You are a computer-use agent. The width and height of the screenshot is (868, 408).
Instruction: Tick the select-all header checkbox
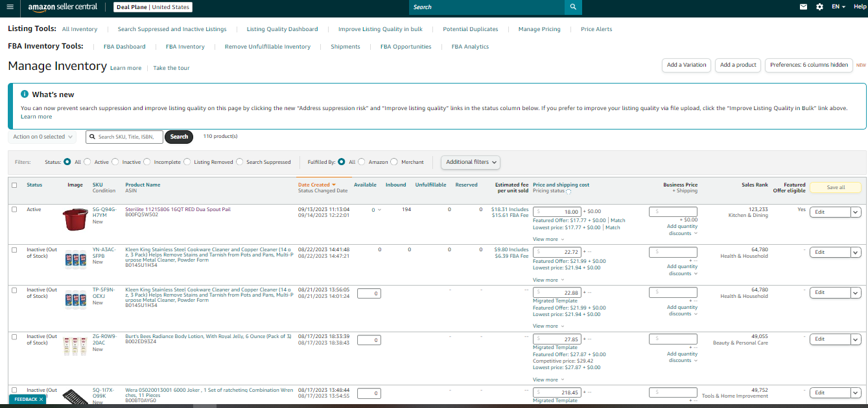click(15, 185)
